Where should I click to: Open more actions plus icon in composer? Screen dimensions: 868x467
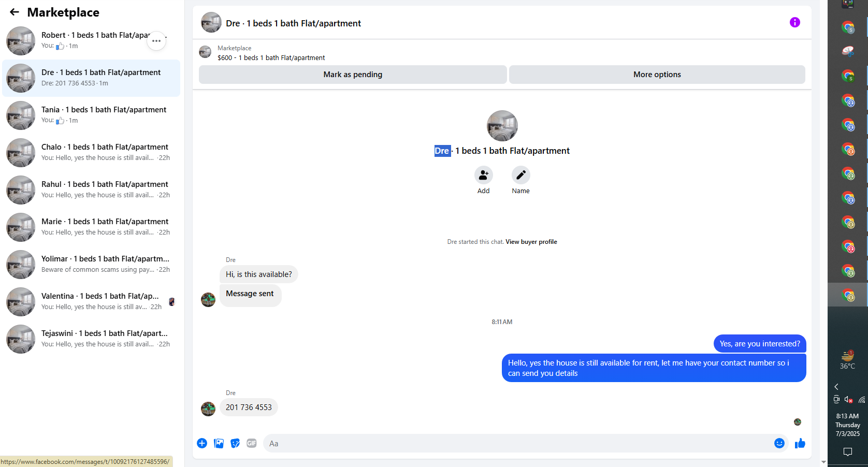click(202, 443)
